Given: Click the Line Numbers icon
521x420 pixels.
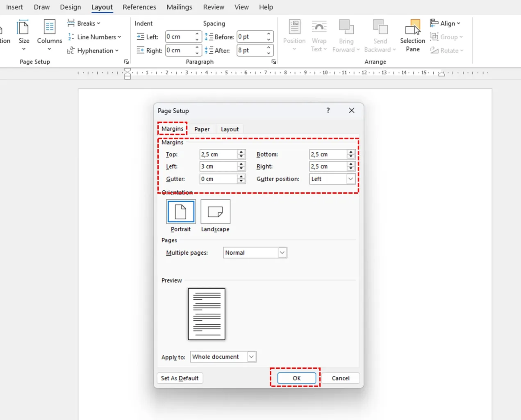Looking at the screenshot, I should tap(71, 37).
